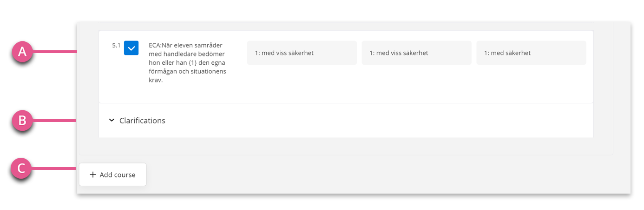The image size is (644, 210).
Task: Click the pink circle marker B
Action: [21, 121]
